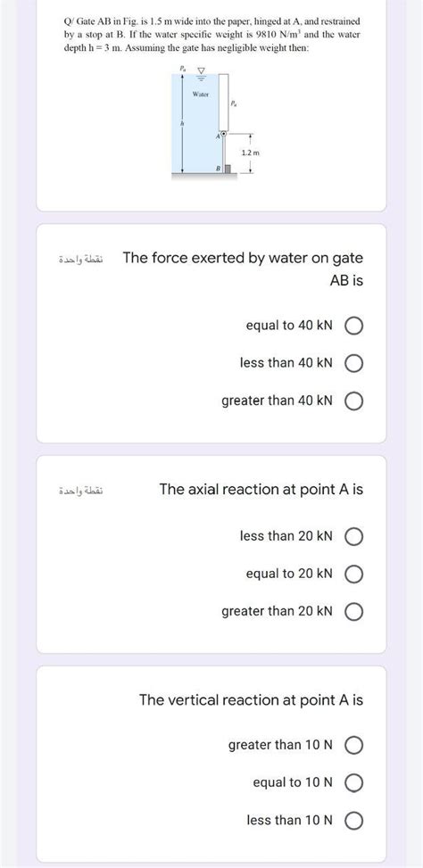The height and width of the screenshot is (868, 423).
Task: Choose the 'less than 40 kN' option
Action: tap(354, 363)
